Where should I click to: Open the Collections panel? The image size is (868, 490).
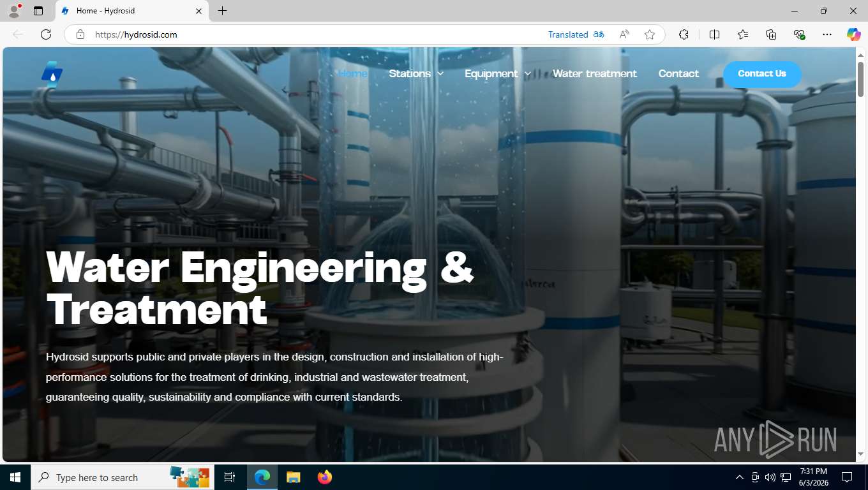(x=771, y=34)
